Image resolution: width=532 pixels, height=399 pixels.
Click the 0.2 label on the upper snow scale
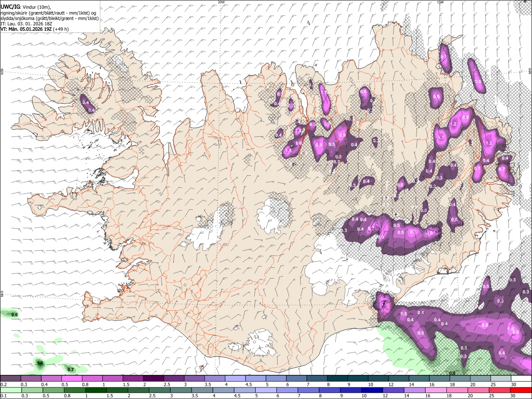click(3, 384)
